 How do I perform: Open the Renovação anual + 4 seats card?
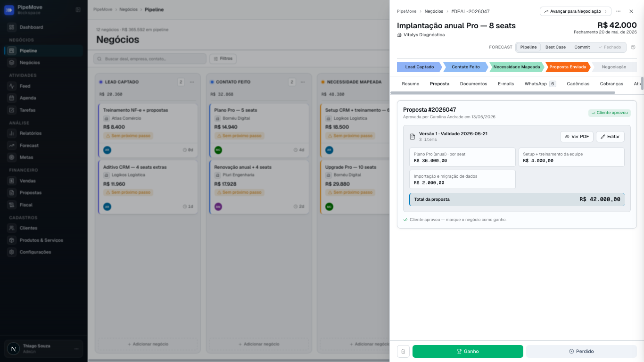259,187
